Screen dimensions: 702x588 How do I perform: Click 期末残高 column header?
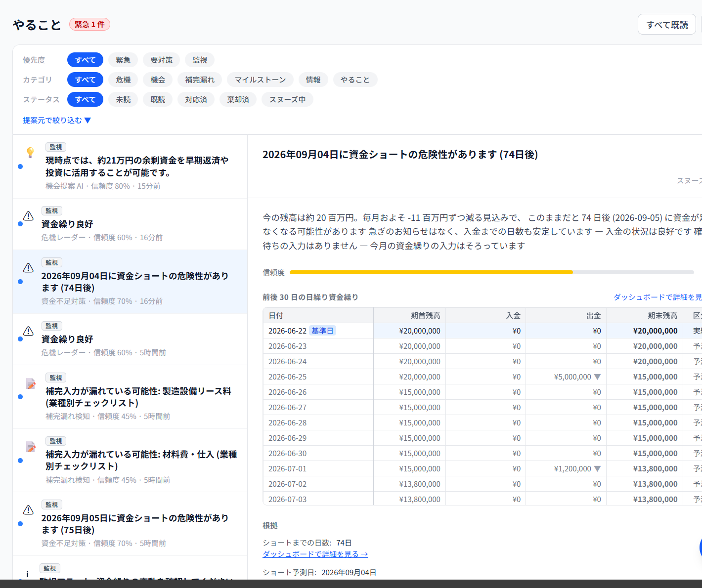pos(645,315)
